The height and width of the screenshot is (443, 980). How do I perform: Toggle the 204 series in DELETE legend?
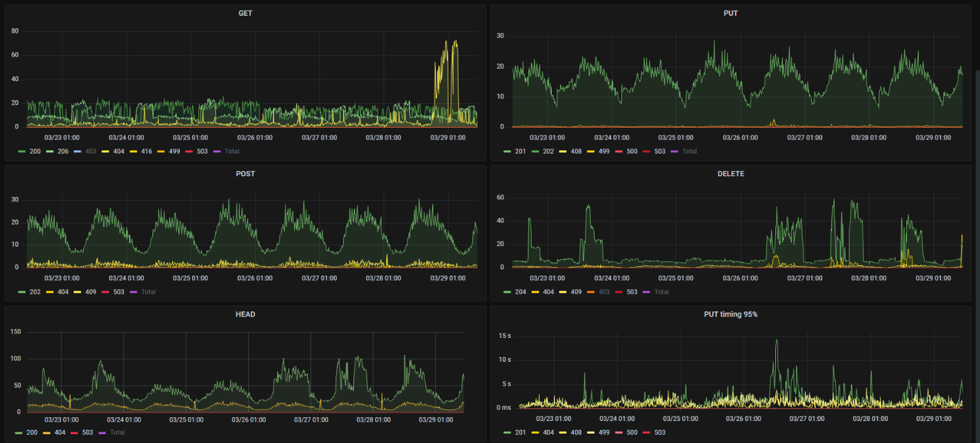pyautogui.click(x=521, y=291)
